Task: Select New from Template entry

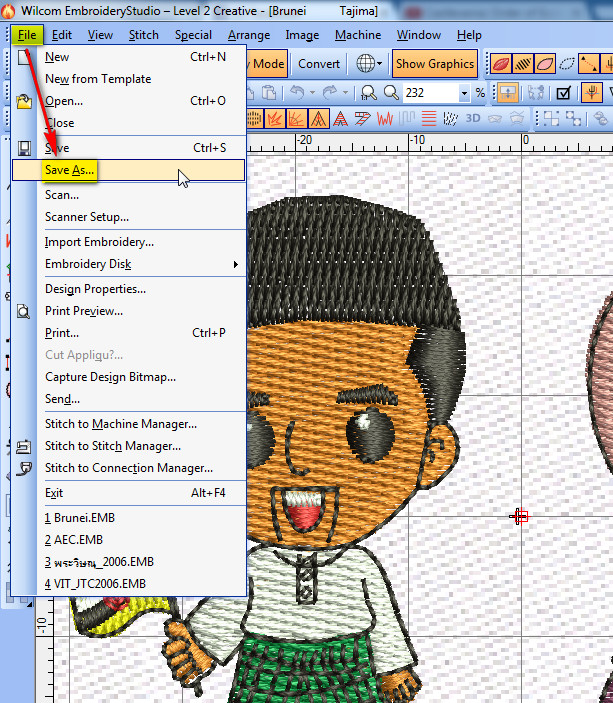Action: 98,79
